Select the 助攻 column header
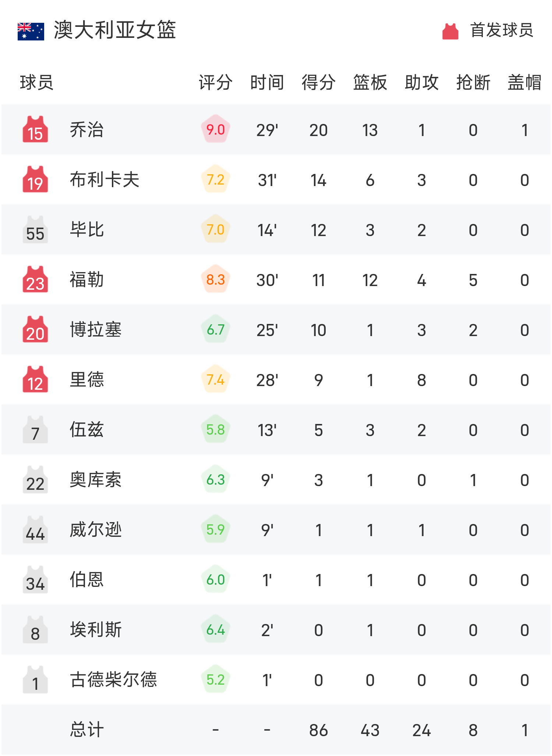Image resolution: width=552 pixels, height=756 pixels. (422, 82)
